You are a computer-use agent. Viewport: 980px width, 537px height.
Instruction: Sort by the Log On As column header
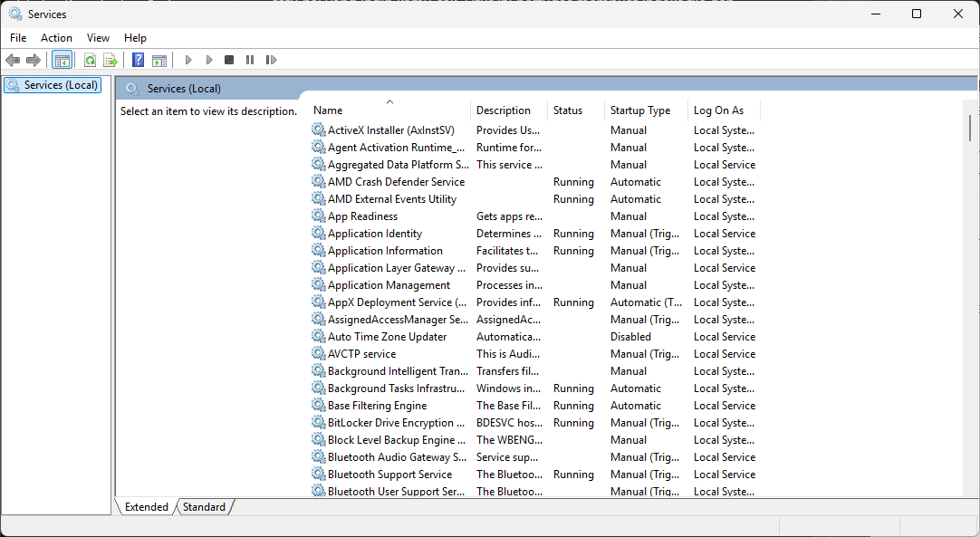click(x=724, y=110)
